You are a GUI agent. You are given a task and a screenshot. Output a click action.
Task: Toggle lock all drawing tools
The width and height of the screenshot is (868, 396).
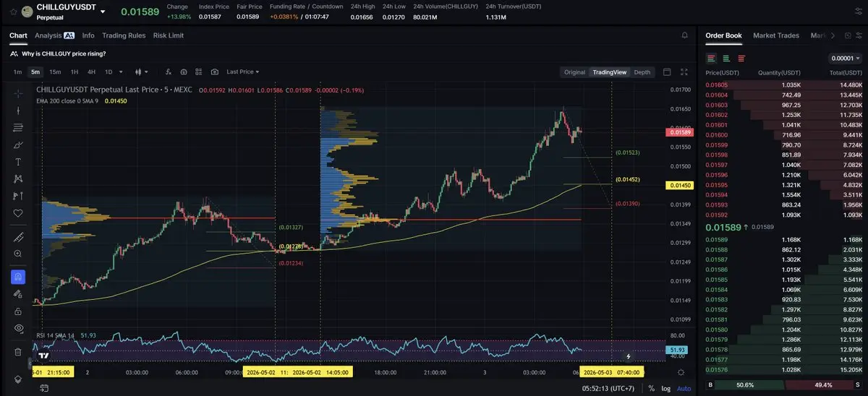point(18,311)
